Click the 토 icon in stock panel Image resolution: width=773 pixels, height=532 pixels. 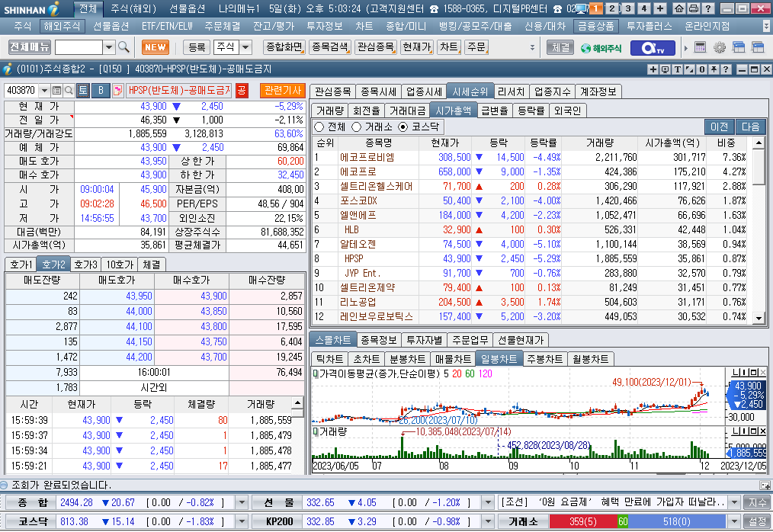pos(83,90)
